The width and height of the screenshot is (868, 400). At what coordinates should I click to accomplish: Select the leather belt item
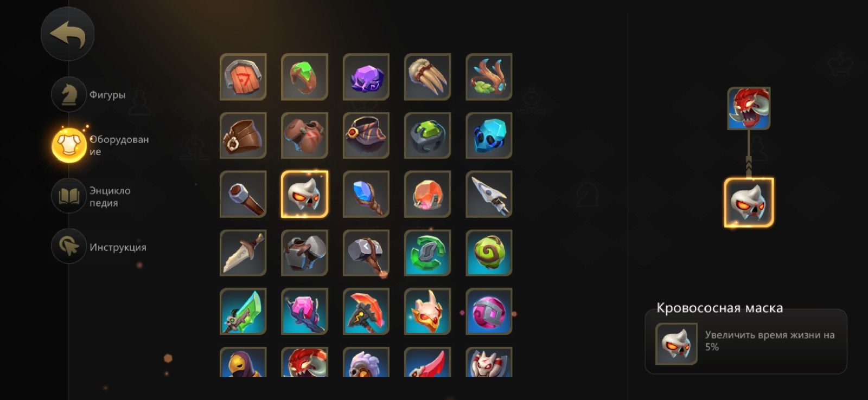click(243, 136)
